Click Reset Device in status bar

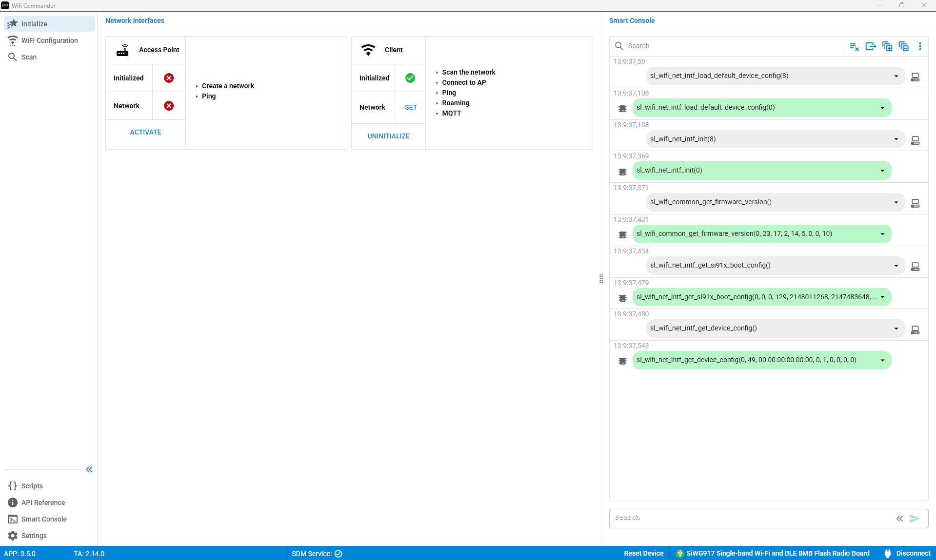click(643, 554)
